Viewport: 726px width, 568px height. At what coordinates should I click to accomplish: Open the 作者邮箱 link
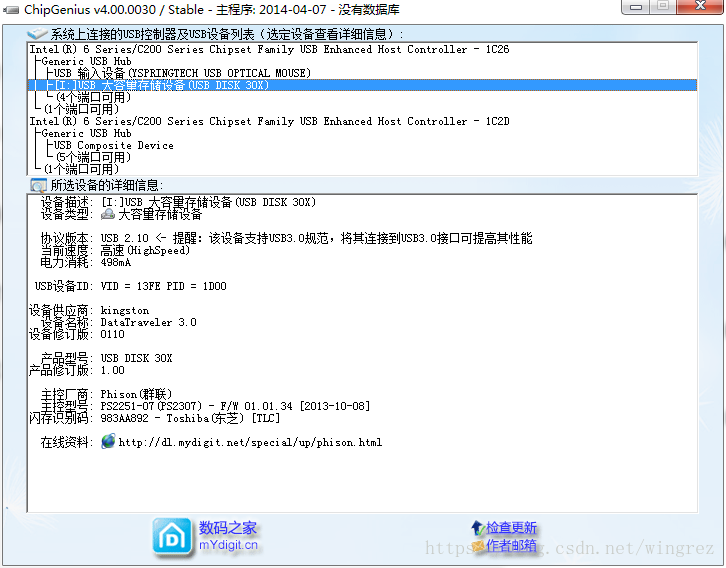(x=511, y=546)
